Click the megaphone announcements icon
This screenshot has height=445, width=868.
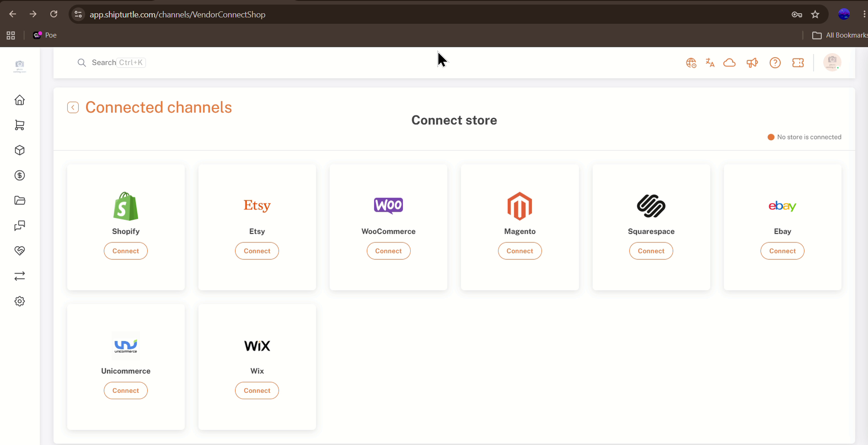point(752,63)
